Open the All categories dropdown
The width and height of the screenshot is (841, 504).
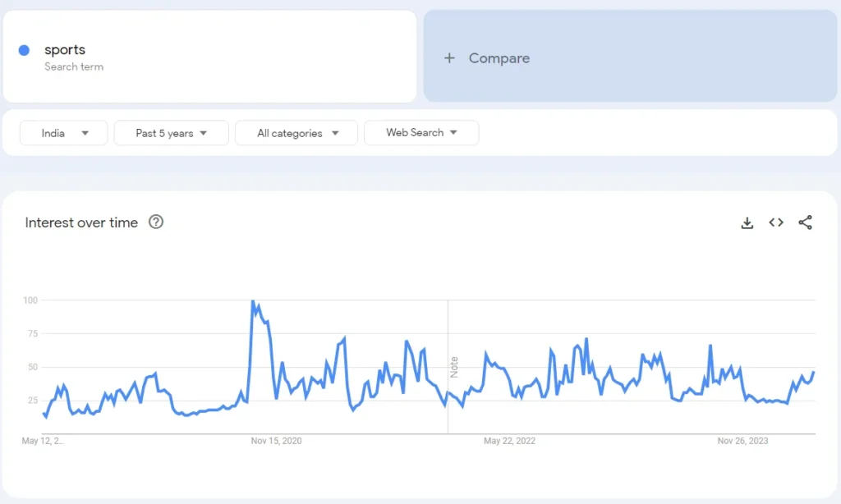click(x=296, y=133)
